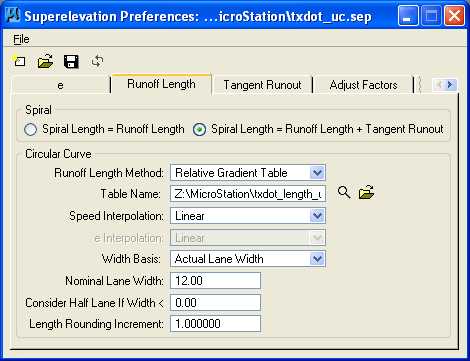Save preferences with the floppy disk icon
This screenshot has width=470, height=361.
coord(71,62)
